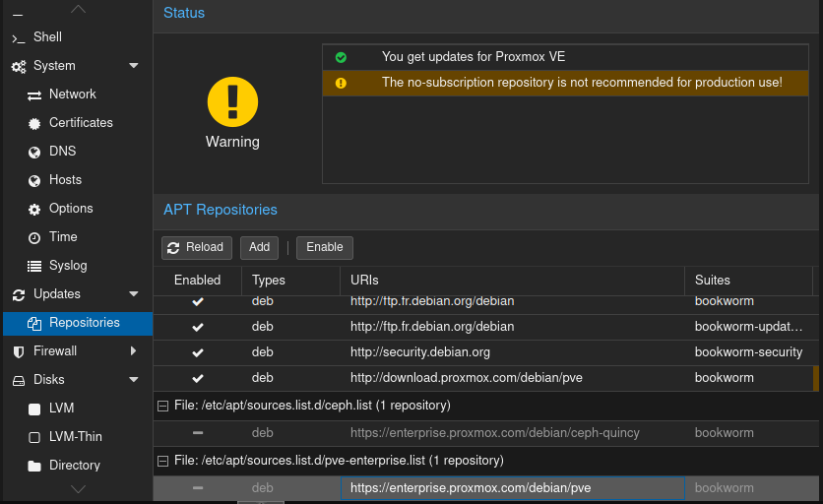
Task: Open the DNS settings page
Action: tap(78, 152)
